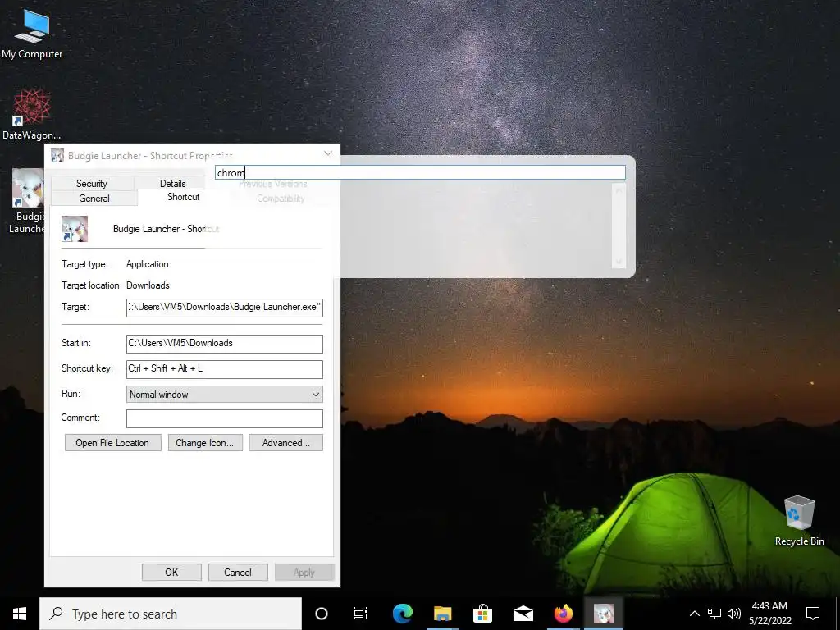Viewport: 840px width, 630px height.
Task: Open the Windows Start menu
Action: point(20,614)
